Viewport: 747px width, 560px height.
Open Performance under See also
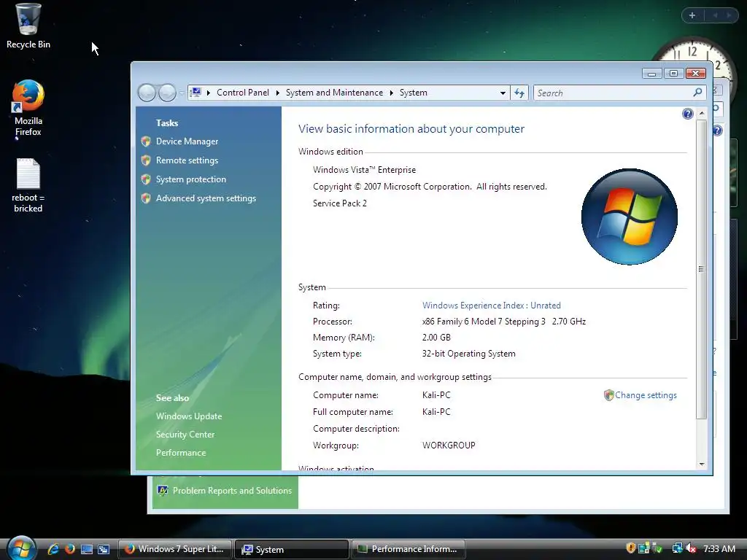tap(181, 453)
